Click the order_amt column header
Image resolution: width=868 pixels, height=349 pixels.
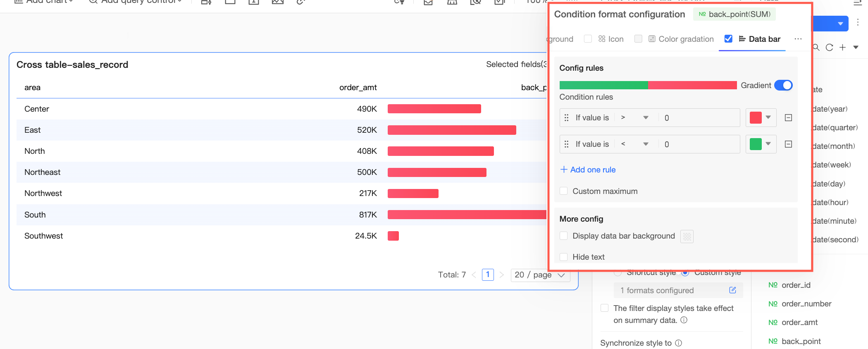[358, 87]
